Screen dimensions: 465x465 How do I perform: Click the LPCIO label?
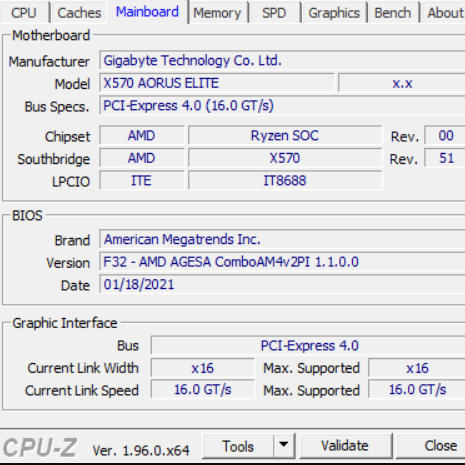[x=71, y=182]
